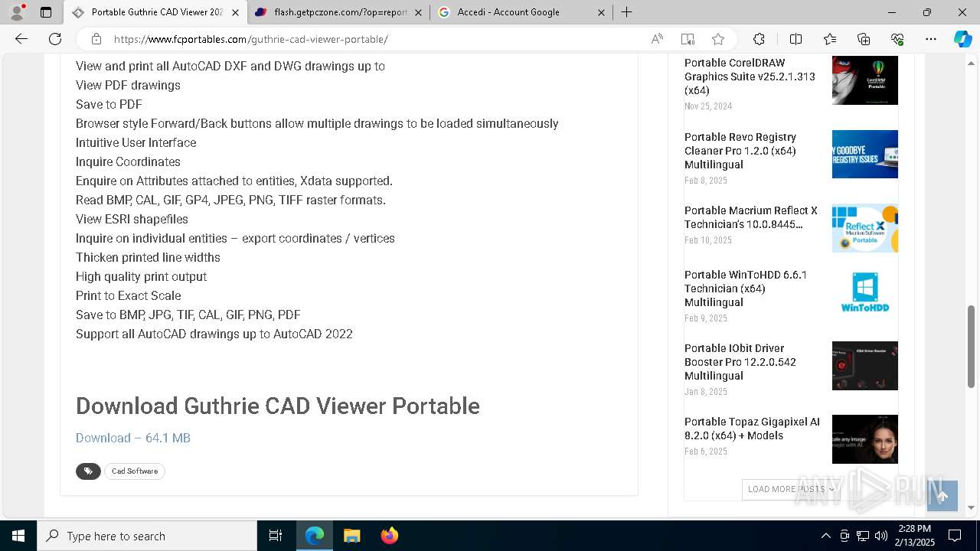Click the Cad Software tag
This screenshot has height=551, width=980.
point(135,471)
